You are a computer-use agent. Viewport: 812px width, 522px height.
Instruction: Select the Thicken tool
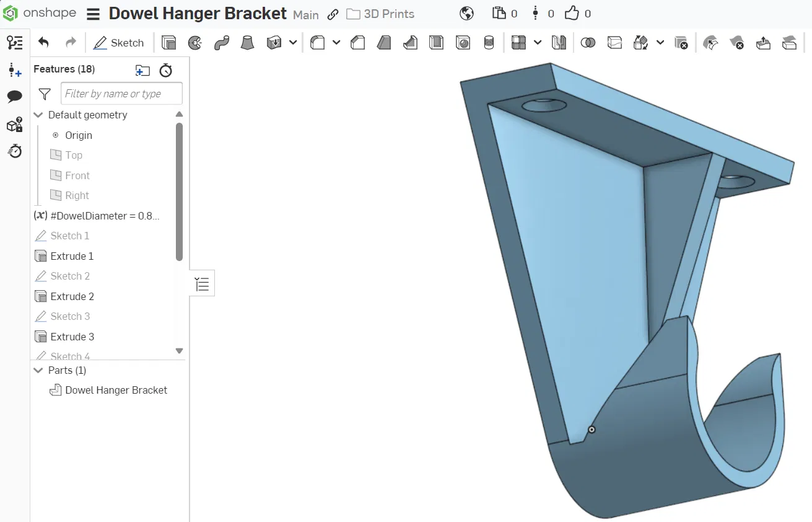[x=274, y=43]
